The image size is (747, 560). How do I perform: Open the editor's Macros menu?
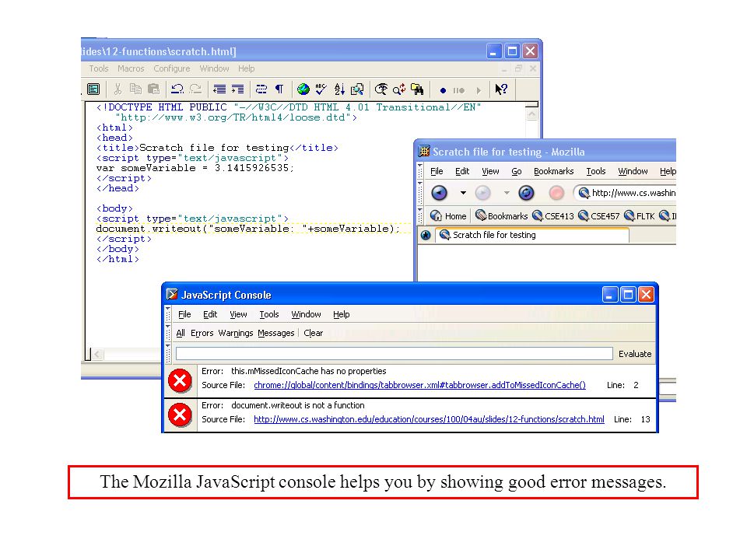coord(131,68)
